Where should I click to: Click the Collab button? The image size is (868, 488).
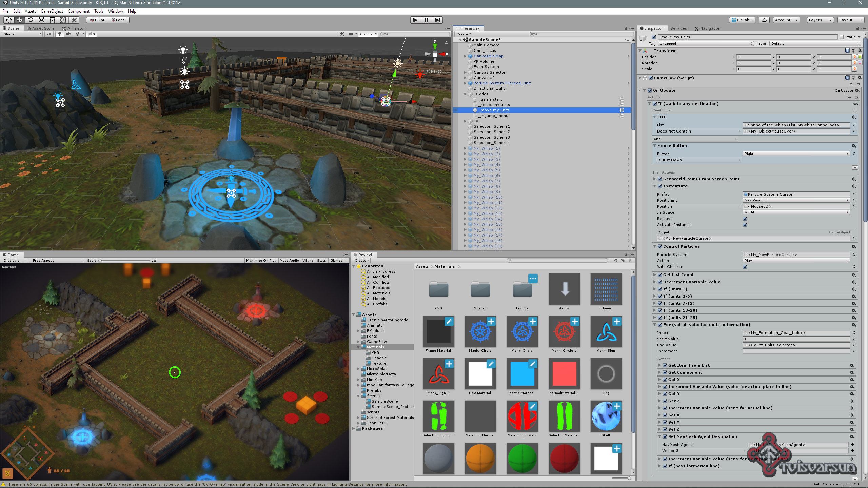click(x=742, y=20)
